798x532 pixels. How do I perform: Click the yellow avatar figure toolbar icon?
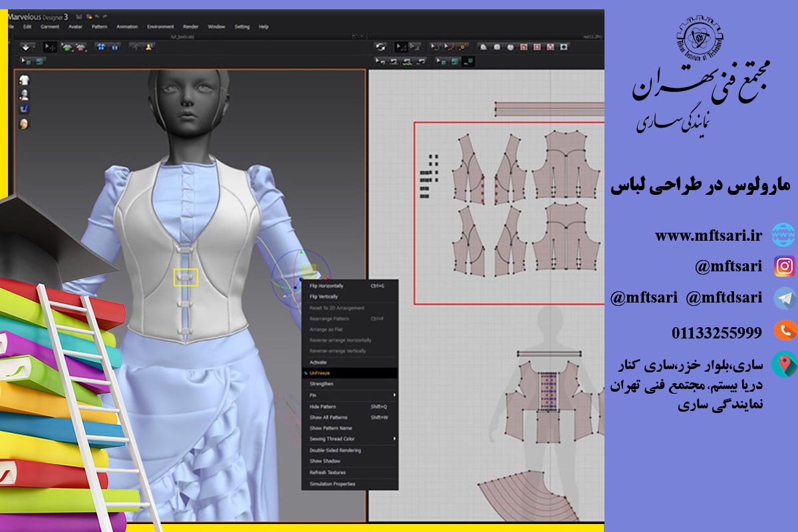click(x=149, y=47)
